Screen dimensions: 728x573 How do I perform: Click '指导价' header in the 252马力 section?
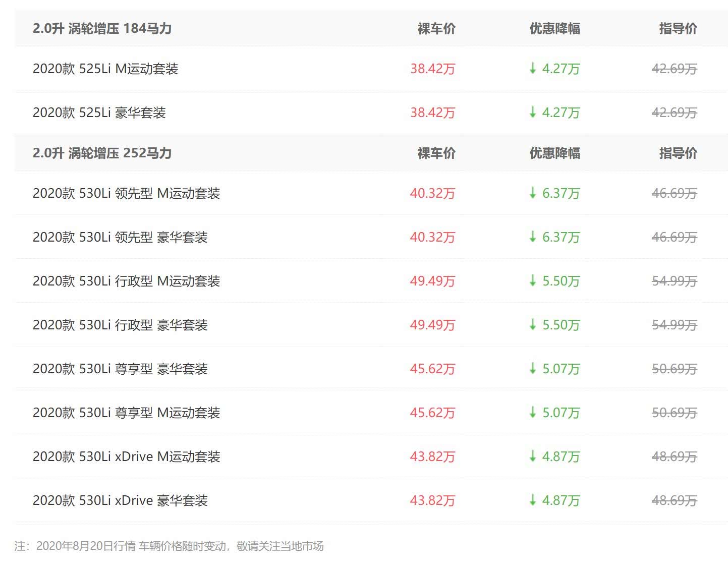tap(678, 153)
